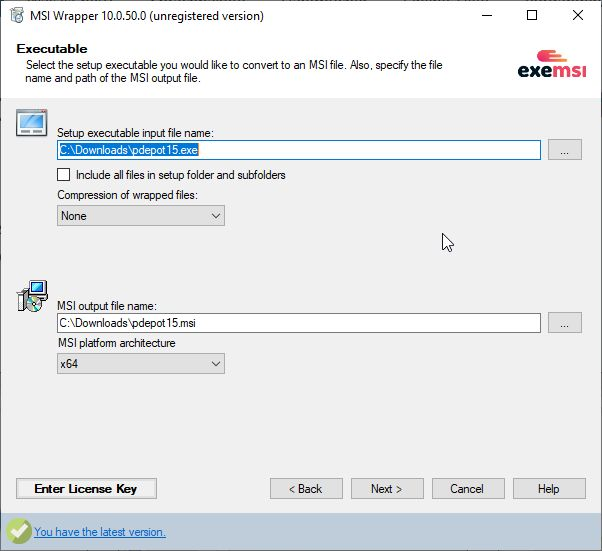Click the MSI Wrapper title bar app icon
Viewport: 602px width, 551px height.
point(17,15)
